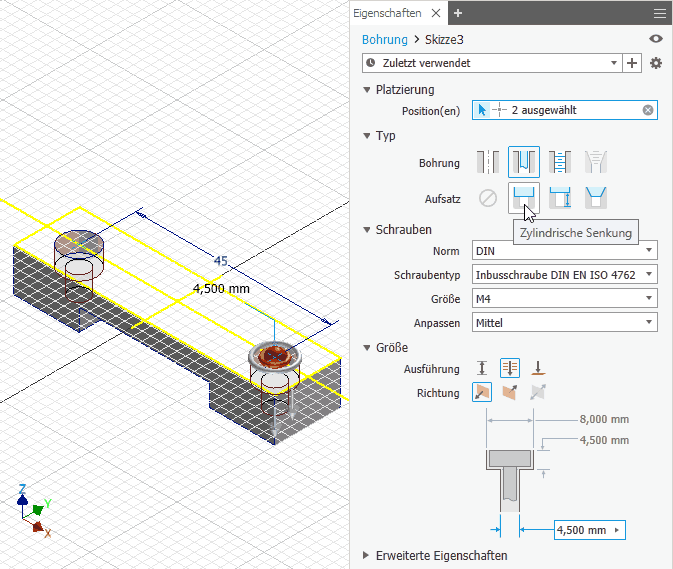Expand Erweiterte Eigenschaften section

click(x=367, y=555)
